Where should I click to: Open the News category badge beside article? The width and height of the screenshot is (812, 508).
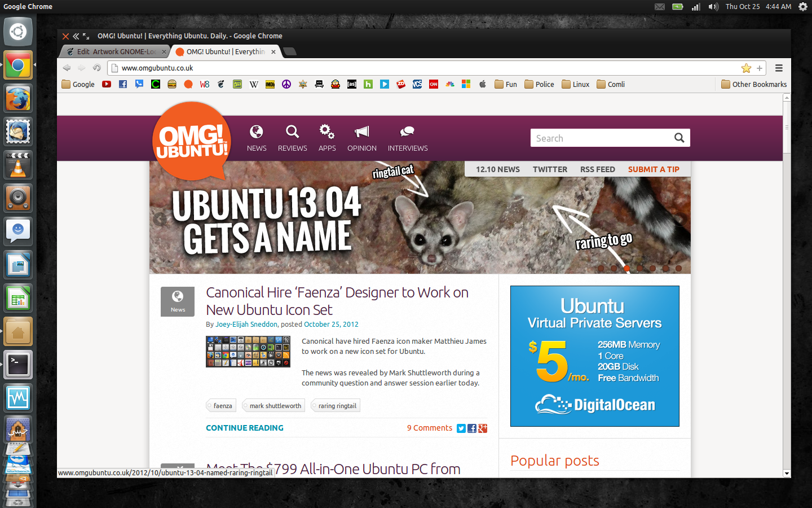click(x=178, y=301)
